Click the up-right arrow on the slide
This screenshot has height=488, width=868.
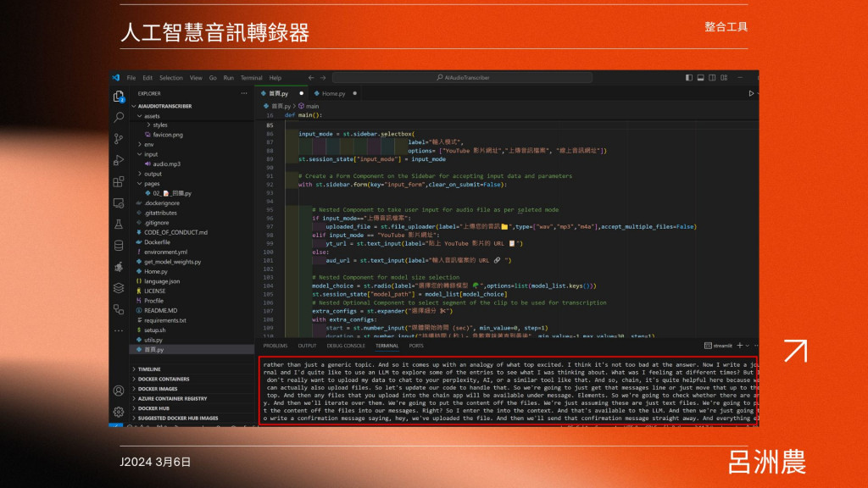tap(796, 351)
